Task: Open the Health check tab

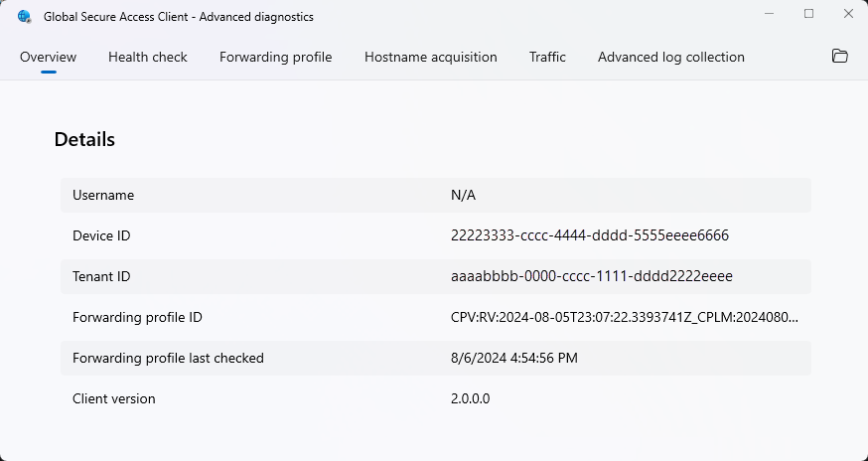Action: pyautogui.click(x=148, y=57)
